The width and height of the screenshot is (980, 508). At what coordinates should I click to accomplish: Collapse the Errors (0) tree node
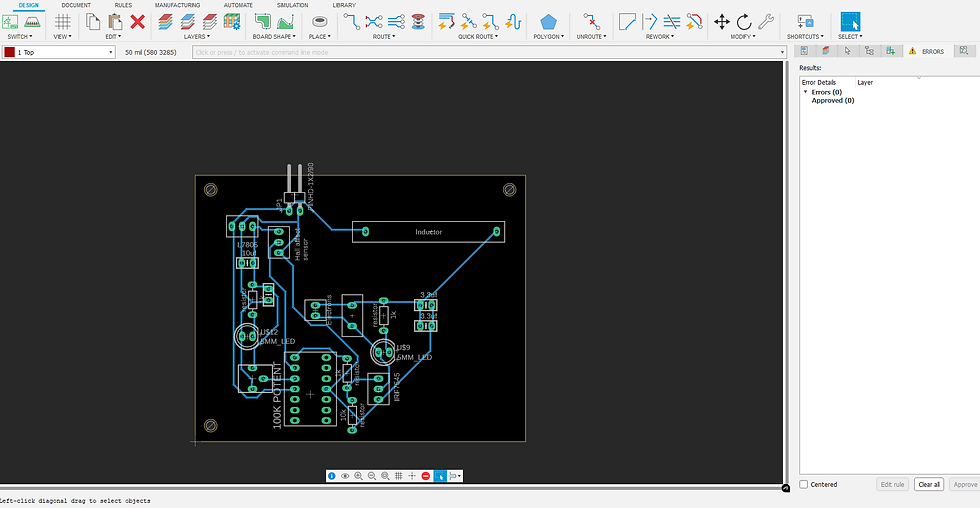(x=805, y=92)
